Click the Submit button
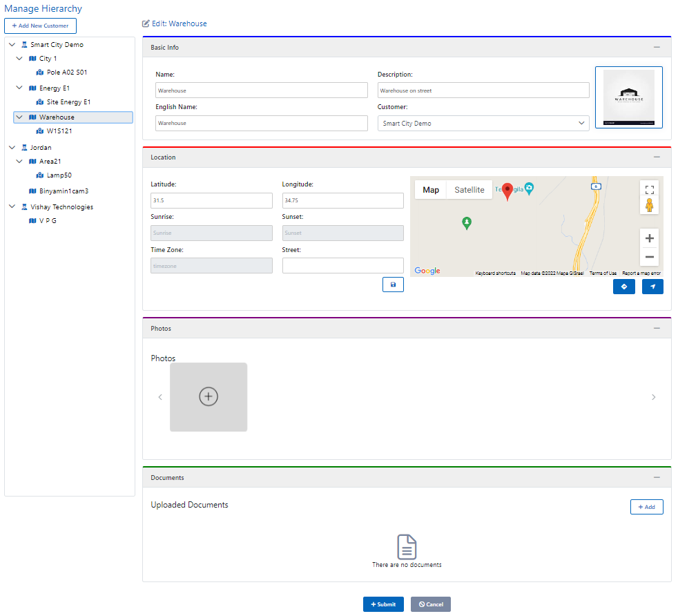Image resolution: width=678 pixels, height=616 pixels. [383, 604]
